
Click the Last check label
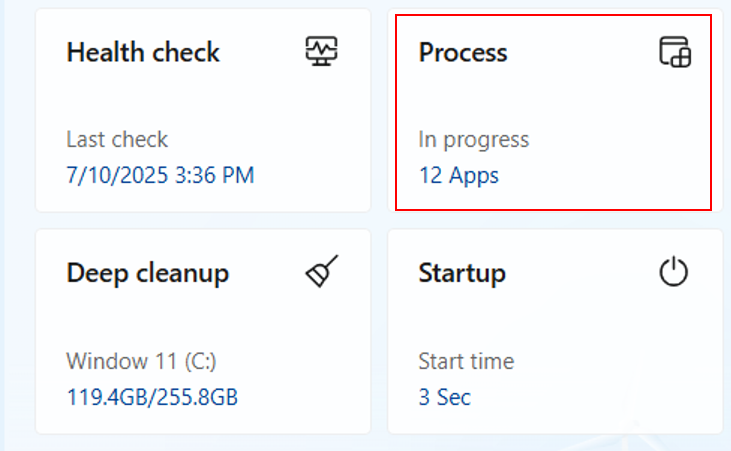click(117, 139)
